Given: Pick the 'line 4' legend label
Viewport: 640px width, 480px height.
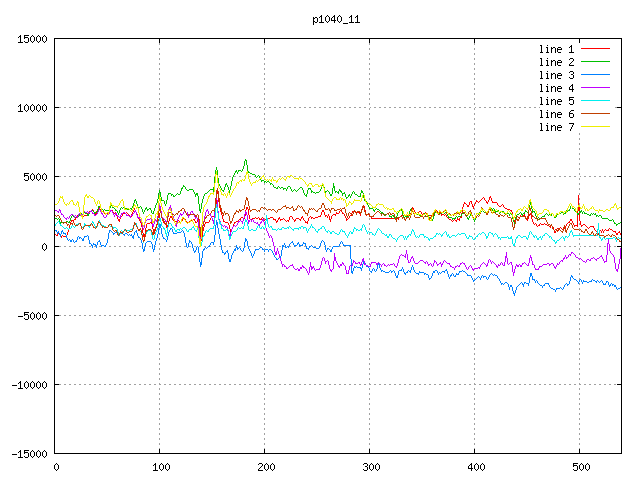Looking at the screenshot, I should pos(557,88).
